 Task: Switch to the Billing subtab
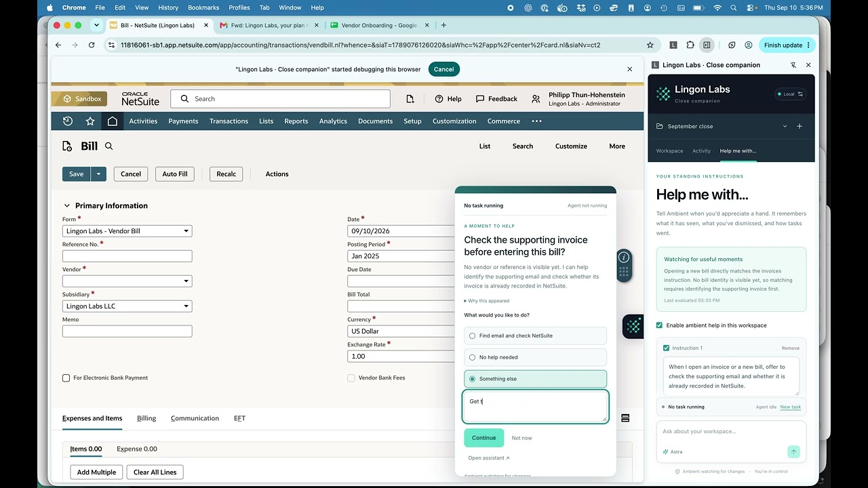tap(146, 418)
